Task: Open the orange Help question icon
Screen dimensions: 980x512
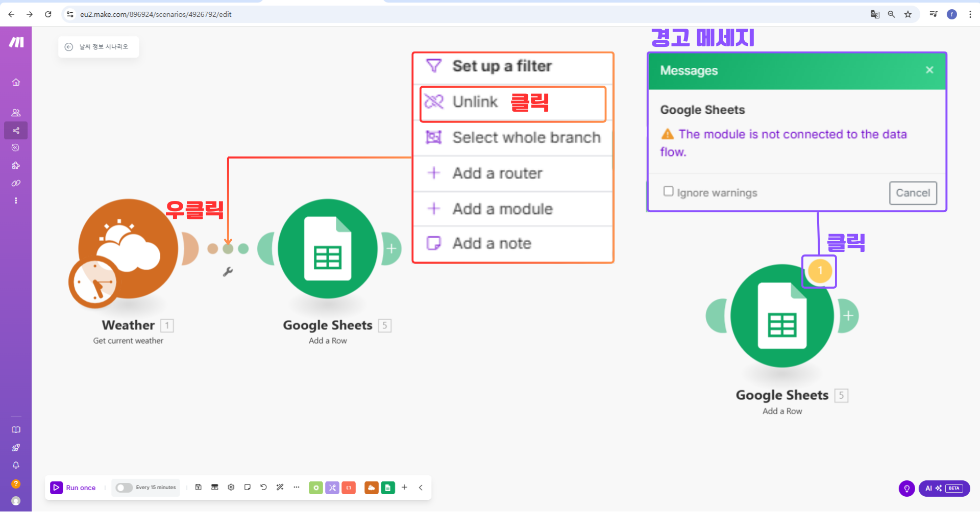Action: click(16, 483)
